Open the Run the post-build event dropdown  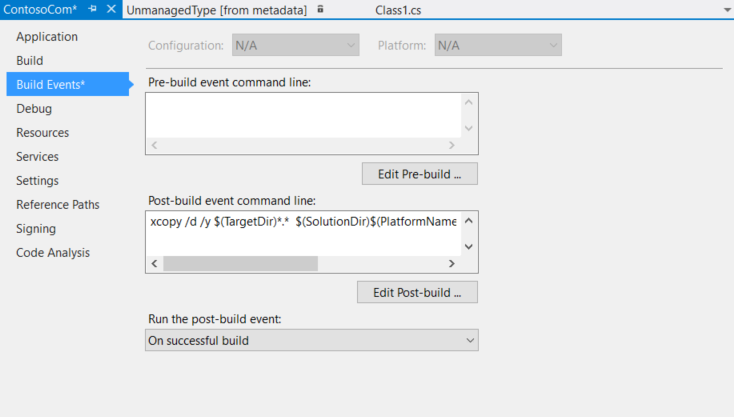[x=311, y=341]
